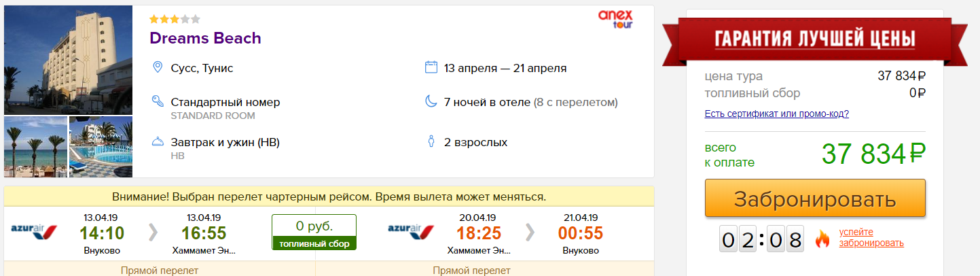The width and height of the screenshot is (980, 276).
Task: Click the key icon beside Стандартный номер
Action: (158, 102)
